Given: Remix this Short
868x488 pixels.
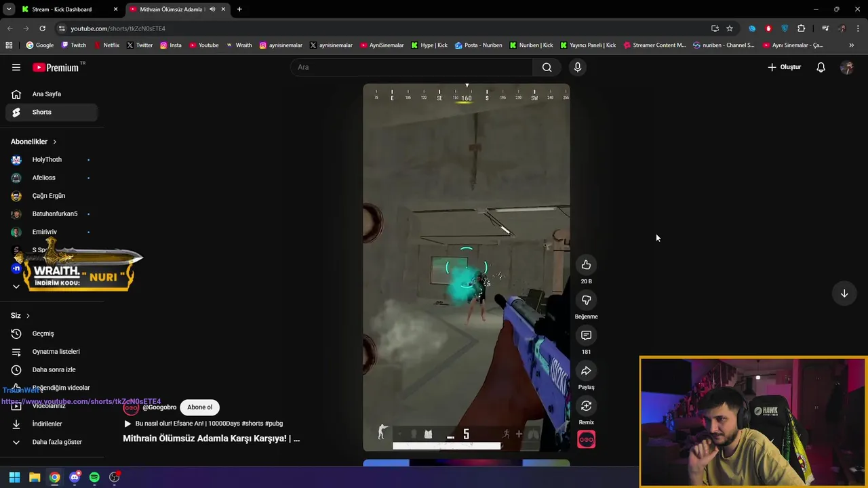Looking at the screenshot, I should pyautogui.click(x=586, y=406).
